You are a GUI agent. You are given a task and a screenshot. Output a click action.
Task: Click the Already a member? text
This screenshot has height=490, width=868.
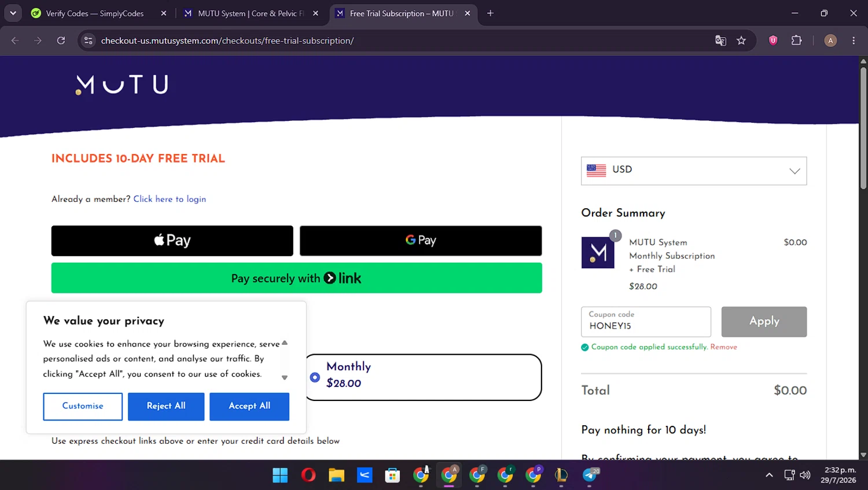click(x=91, y=199)
